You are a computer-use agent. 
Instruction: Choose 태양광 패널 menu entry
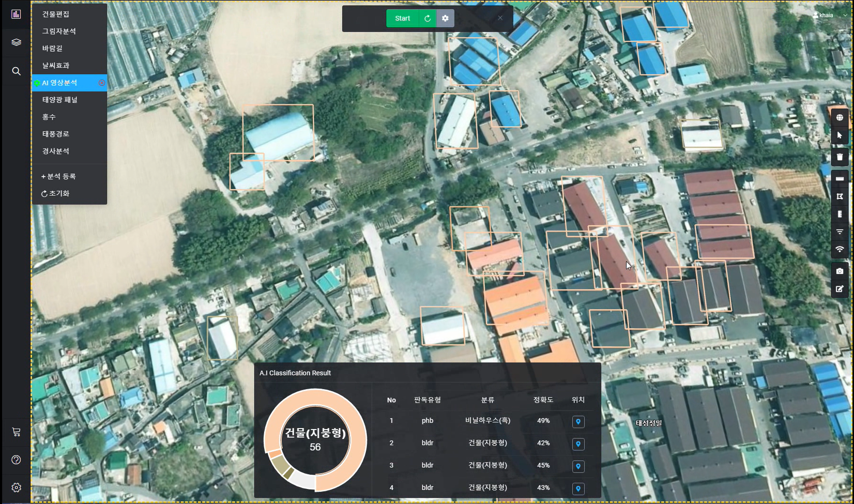(x=60, y=100)
